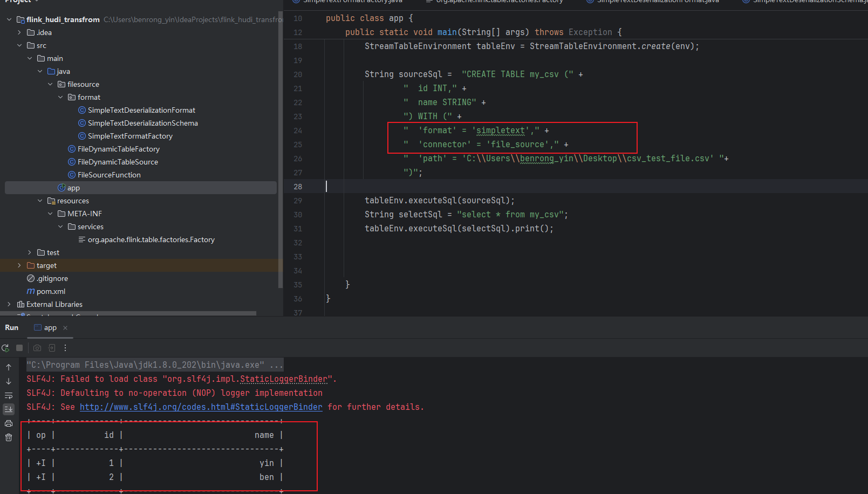The width and height of the screenshot is (868, 494).
Task: Navigate down the stack trace in console
Action: tap(9, 381)
